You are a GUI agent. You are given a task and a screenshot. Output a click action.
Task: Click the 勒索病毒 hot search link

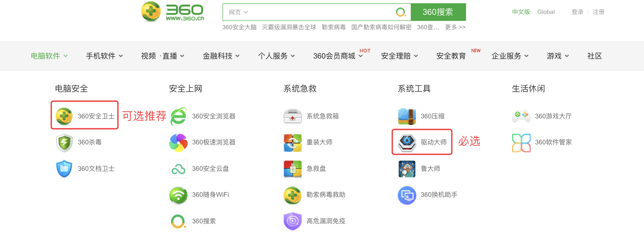pyautogui.click(x=334, y=27)
